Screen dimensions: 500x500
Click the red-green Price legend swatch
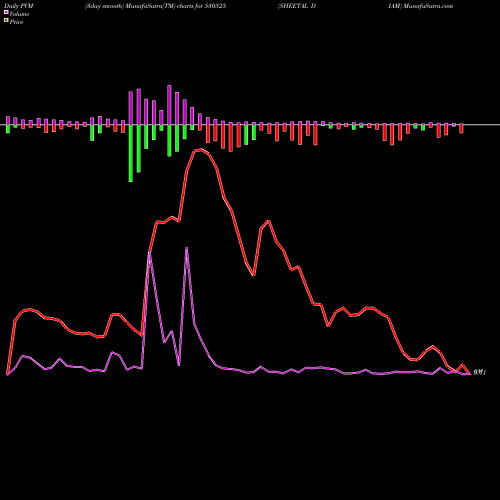(x=6, y=20)
